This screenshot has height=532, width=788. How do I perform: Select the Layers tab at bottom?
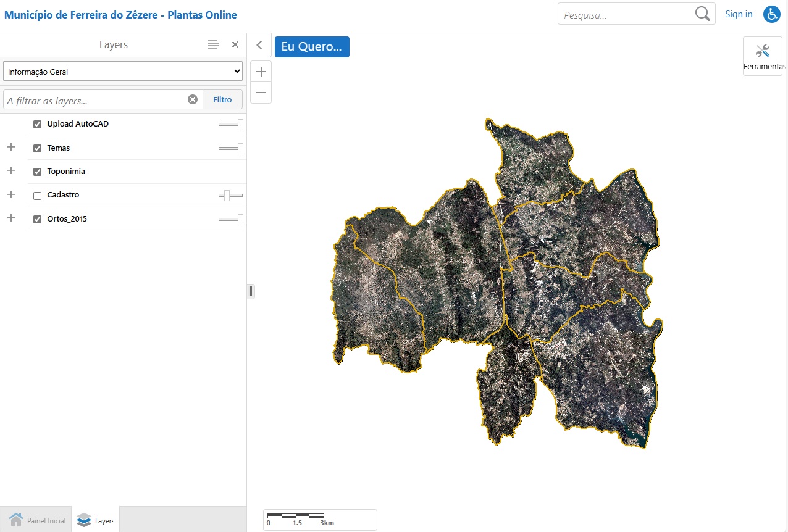pos(96,520)
